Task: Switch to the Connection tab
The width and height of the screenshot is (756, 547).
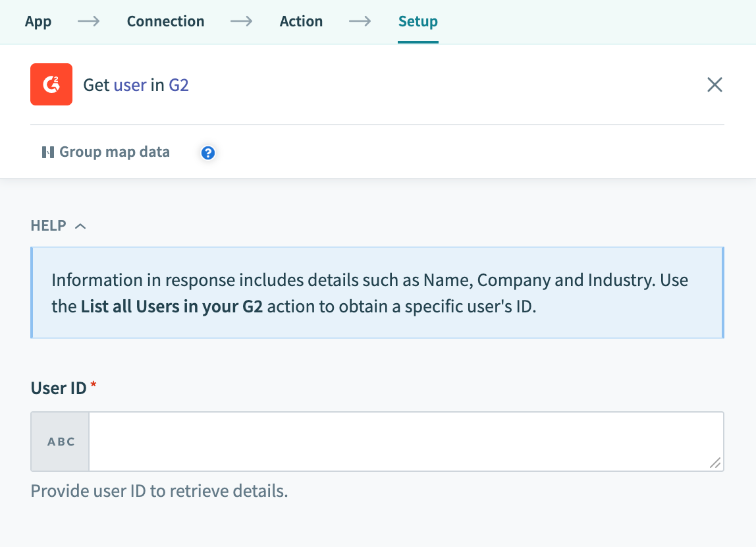Action: coord(165,21)
